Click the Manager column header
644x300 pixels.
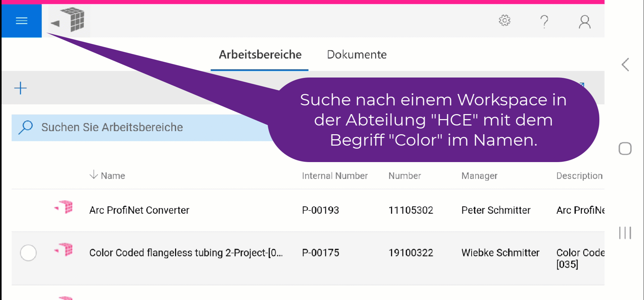[x=479, y=176]
